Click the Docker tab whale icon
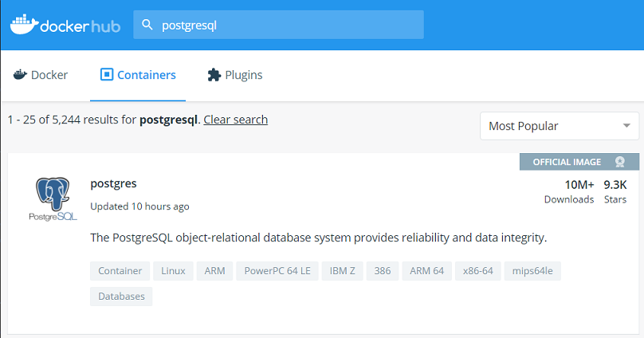Viewport: 644px width, 338px height. coord(20,75)
